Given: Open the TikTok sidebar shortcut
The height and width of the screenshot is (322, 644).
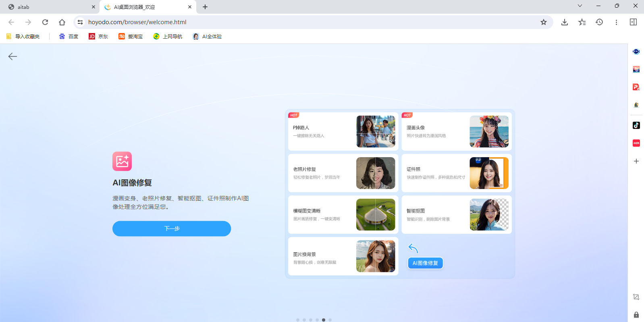Looking at the screenshot, I should (x=636, y=125).
